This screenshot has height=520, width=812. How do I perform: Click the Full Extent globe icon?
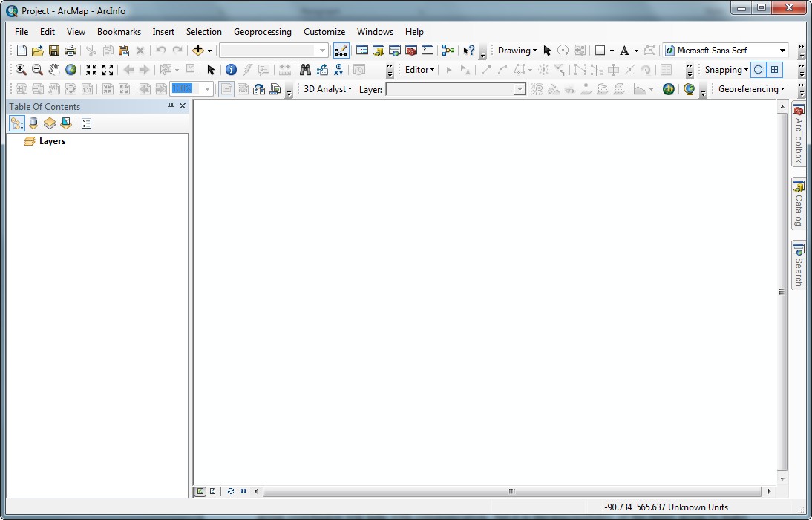pos(71,70)
